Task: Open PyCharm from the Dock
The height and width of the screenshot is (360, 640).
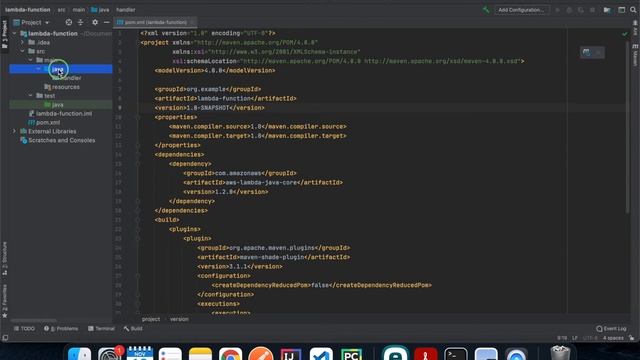Action: [x=351, y=353]
